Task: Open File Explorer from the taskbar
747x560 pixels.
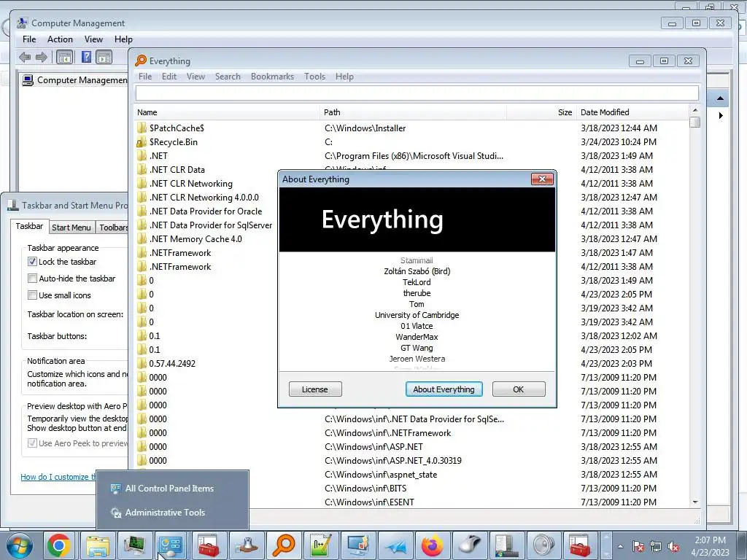Action: [97, 545]
